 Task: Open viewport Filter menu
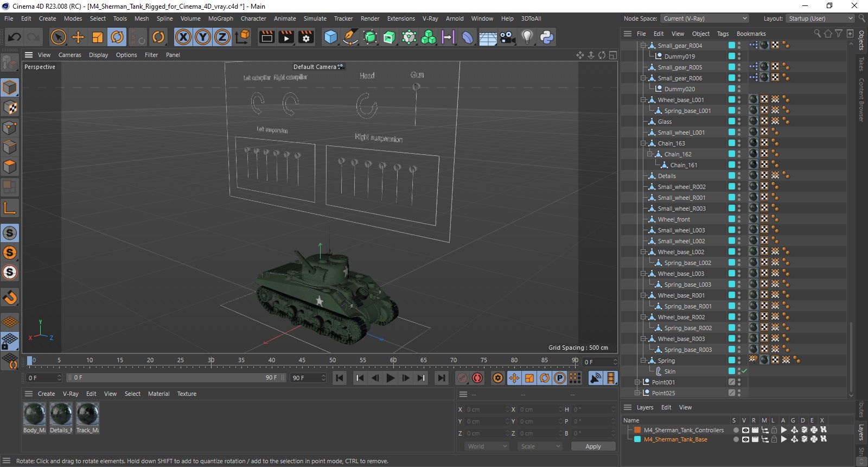[151, 55]
